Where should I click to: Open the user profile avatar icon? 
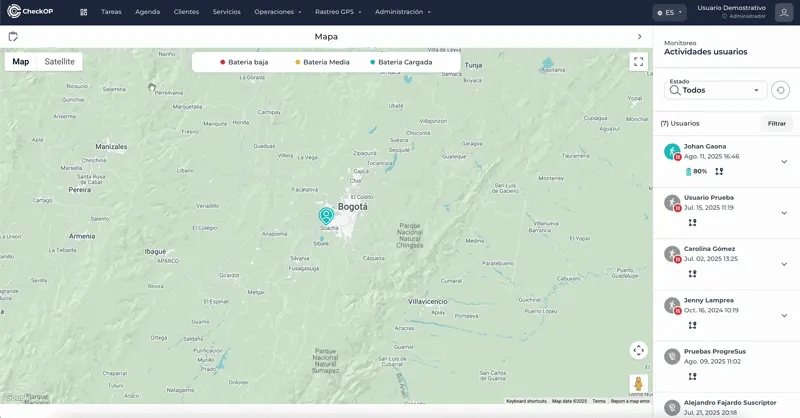[784, 12]
